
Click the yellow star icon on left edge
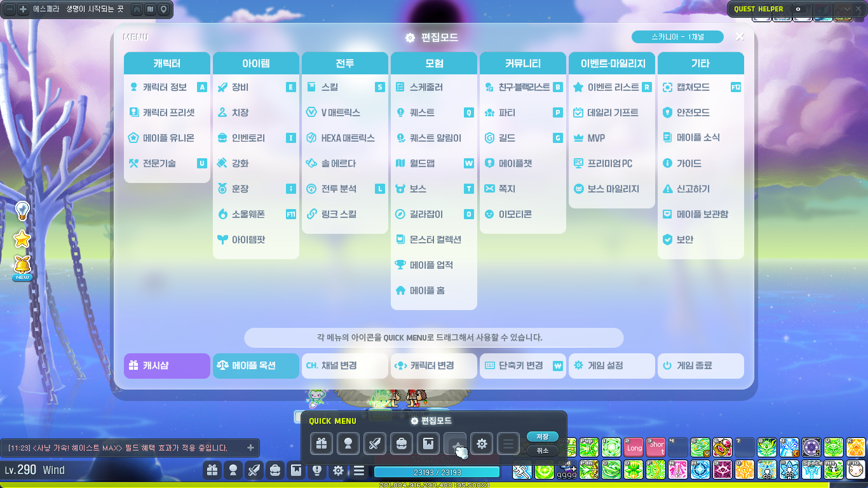(x=22, y=239)
